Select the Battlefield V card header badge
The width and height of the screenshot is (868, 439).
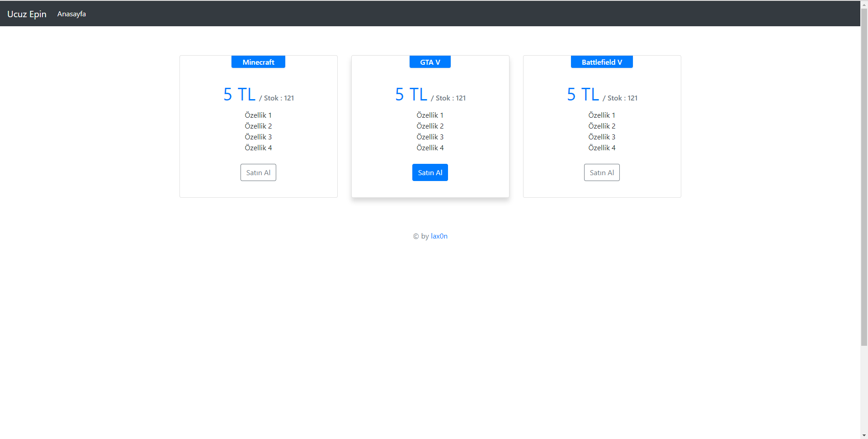point(602,62)
